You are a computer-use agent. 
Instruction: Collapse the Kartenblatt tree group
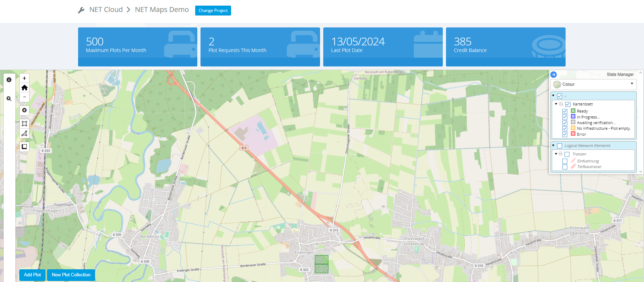tap(556, 104)
